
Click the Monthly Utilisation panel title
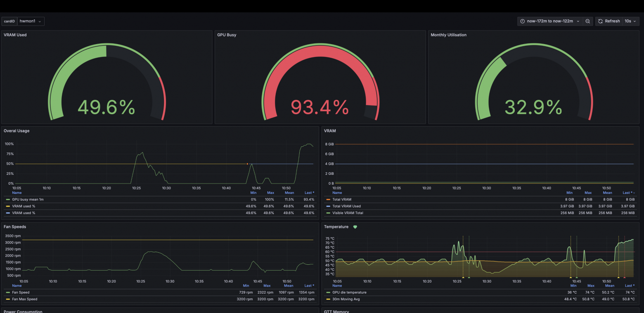tap(448, 35)
